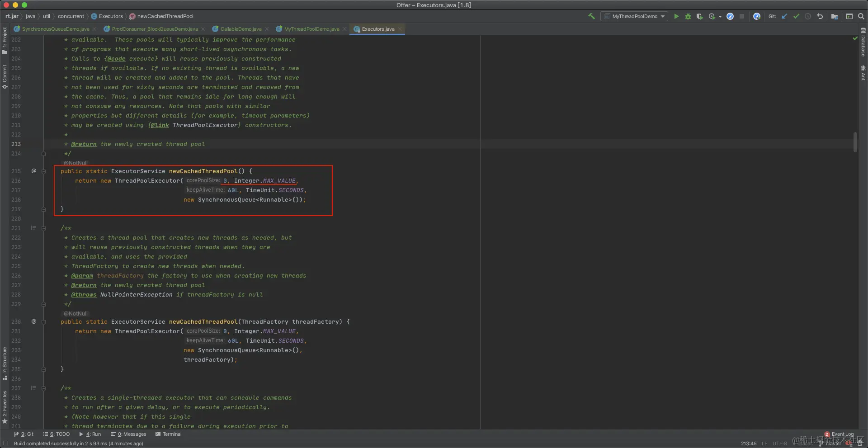Click the NullPointerException reference on line 228
868x448 pixels.
pyautogui.click(x=136, y=295)
